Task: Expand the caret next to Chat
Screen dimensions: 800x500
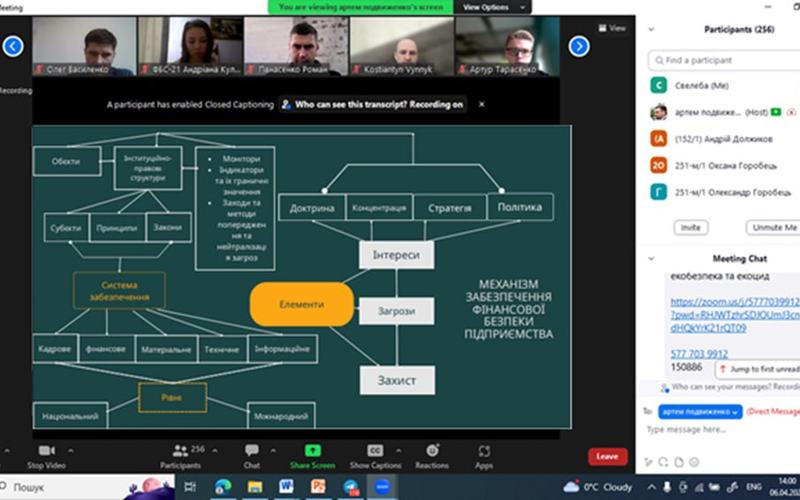Action: coord(273,451)
